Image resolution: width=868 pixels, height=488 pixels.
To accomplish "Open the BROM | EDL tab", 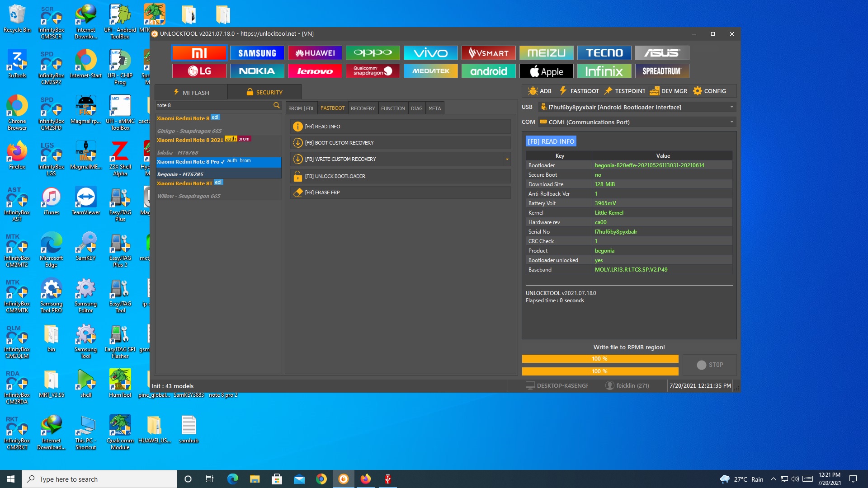I will 301,108.
